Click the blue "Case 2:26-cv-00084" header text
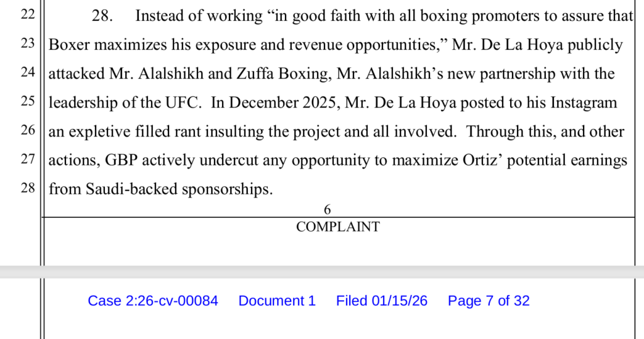This screenshot has width=644, height=339. click(153, 301)
